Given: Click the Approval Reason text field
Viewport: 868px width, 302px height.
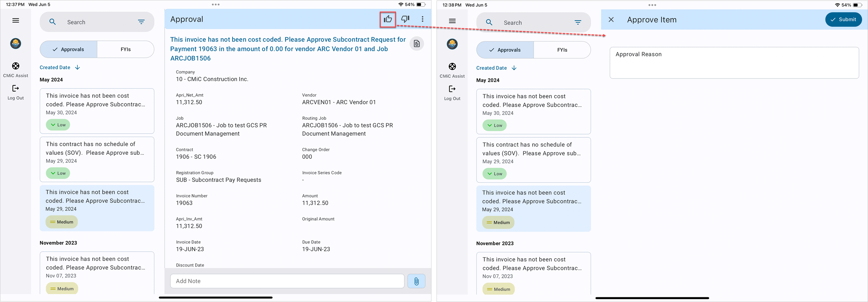Looking at the screenshot, I should [x=734, y=63].
